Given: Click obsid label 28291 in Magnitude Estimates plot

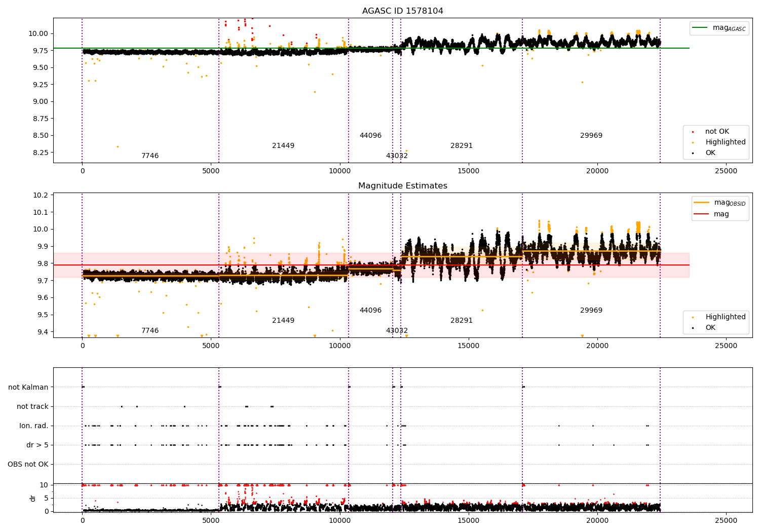Looking at the screenshot, I should 462,321.
